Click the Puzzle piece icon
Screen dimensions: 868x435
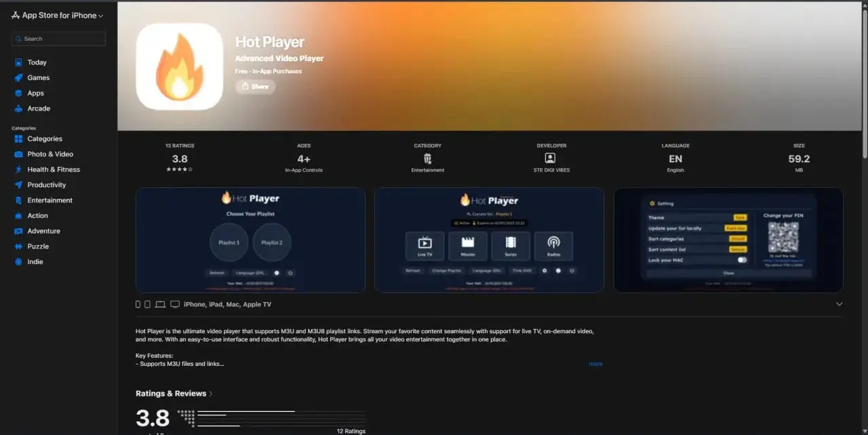[x=18, y=246]
